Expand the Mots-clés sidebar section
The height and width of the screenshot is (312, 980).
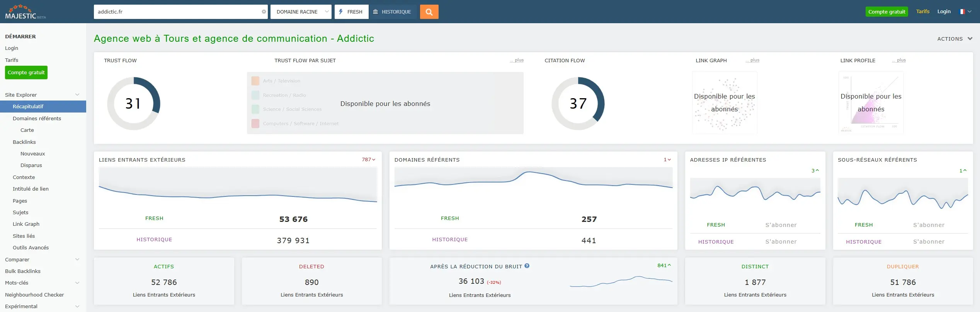click(77, 283)
